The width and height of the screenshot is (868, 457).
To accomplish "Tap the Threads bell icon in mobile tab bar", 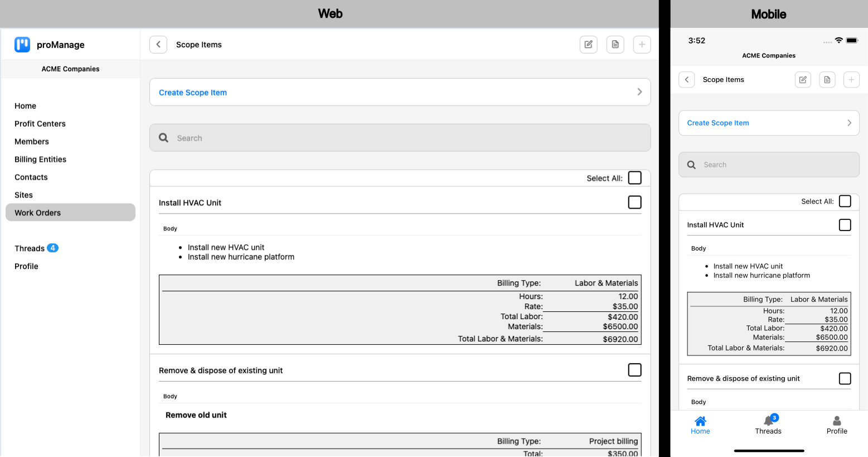I will pos(768,421).
